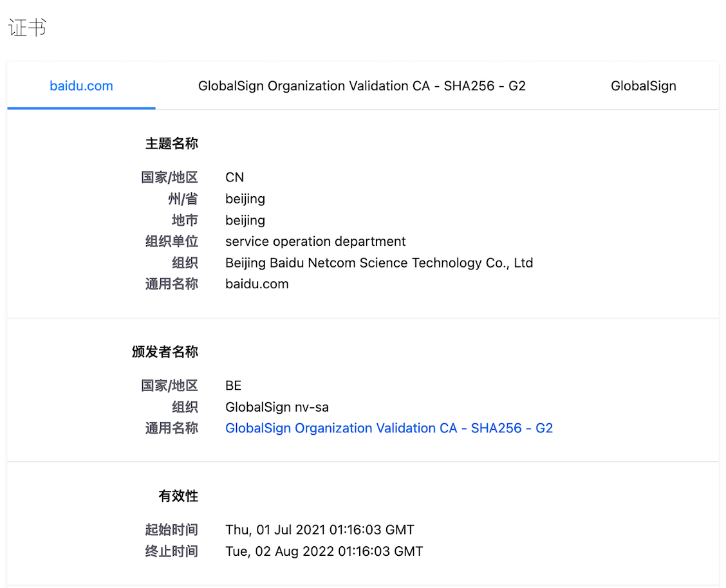Click the GlobalSign Organization Validation CA link
The height and width of the screenshot is (588, 726).
pyautogui.click(x=389, y=428)
